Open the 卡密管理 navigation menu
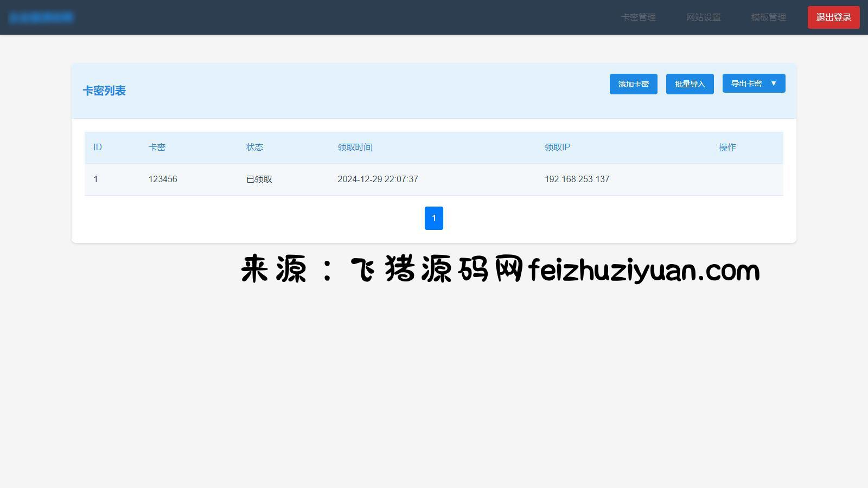The image size is (868, 488). coord(638,17)
